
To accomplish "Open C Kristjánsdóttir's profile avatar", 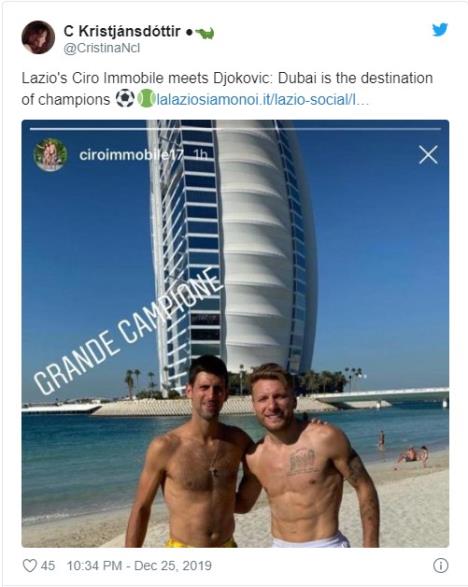I will click(x=38, y=37).
